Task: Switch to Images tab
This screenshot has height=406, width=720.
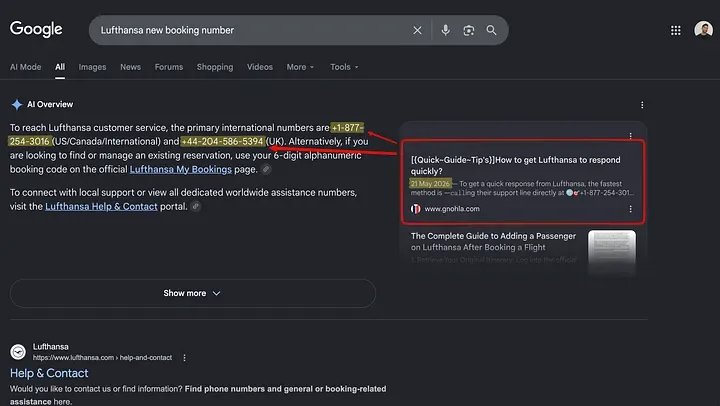Action: (92, 67)
